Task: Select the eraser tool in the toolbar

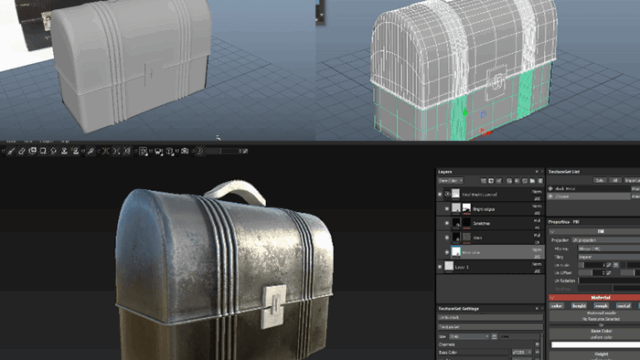Action: coord(22,151)
